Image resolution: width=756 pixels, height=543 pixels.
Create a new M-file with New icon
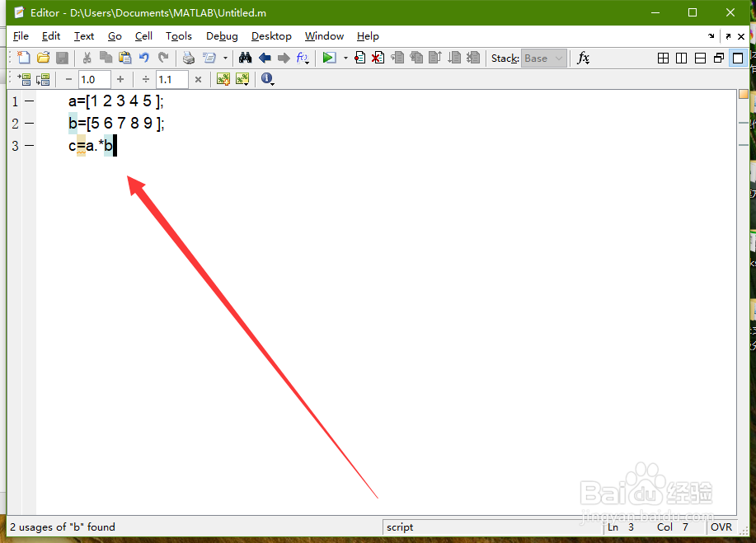click(x=23, y=58)
